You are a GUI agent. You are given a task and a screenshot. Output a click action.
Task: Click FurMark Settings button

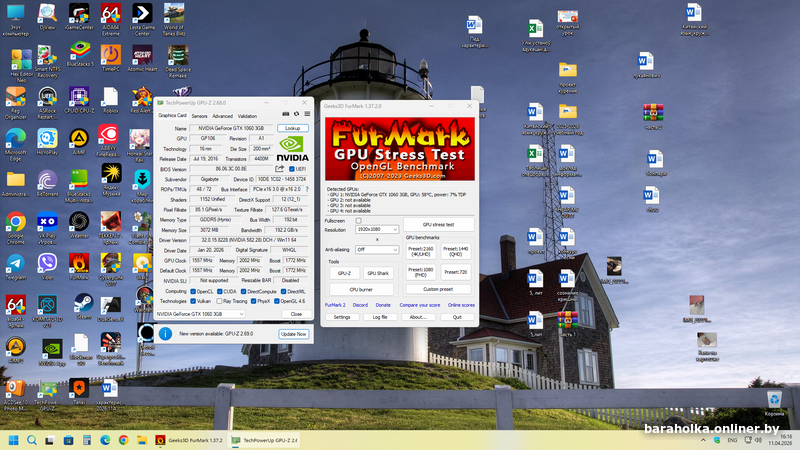[x=342, y=317]
